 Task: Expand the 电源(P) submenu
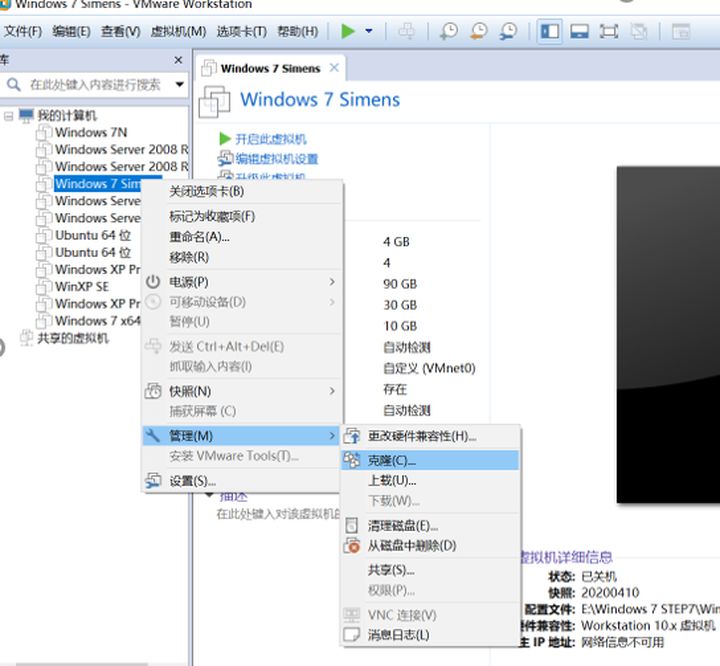click(242, 282)
